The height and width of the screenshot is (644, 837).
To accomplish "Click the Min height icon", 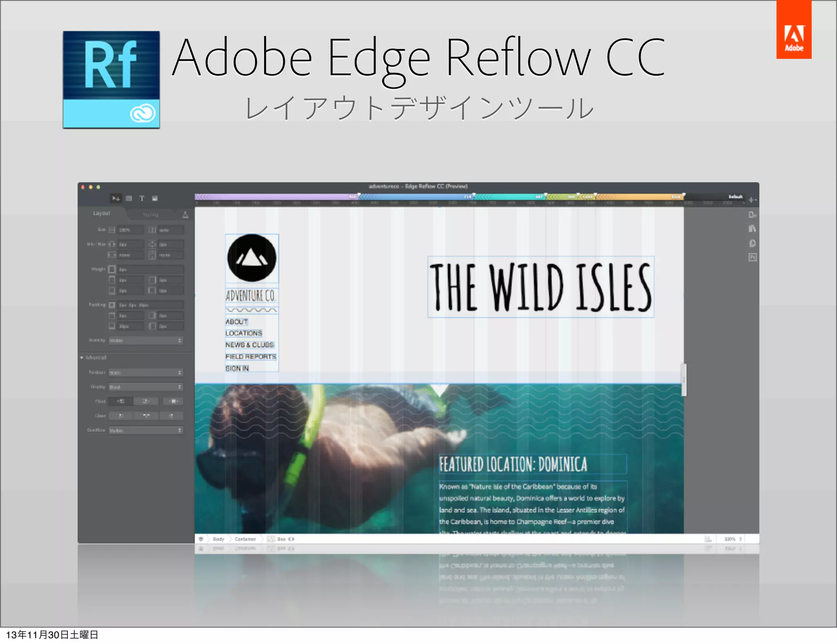I will (152, 244).
